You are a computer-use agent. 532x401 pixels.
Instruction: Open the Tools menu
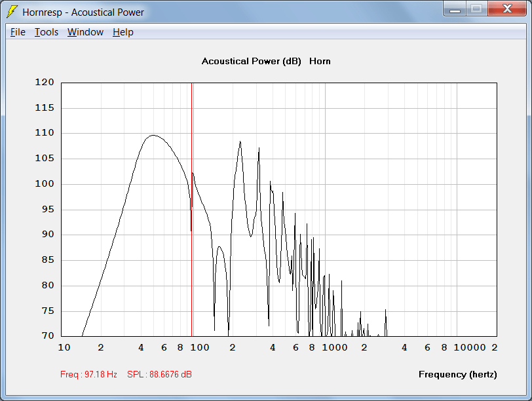coord(47,32)
